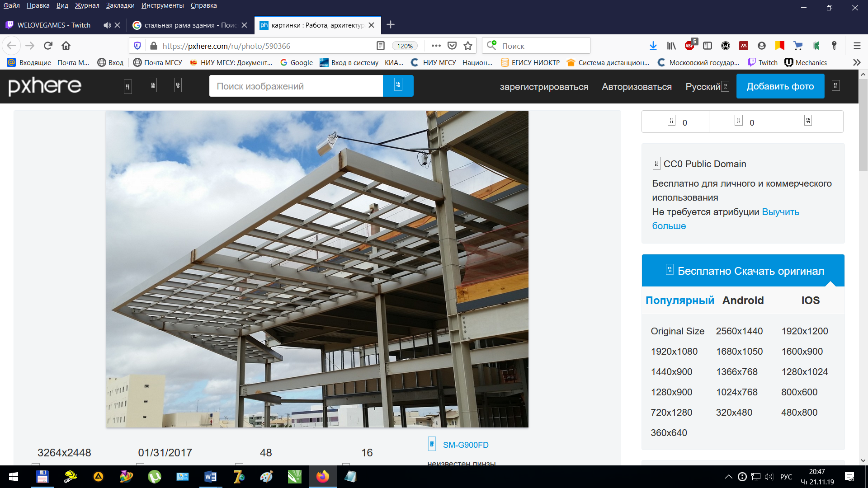Toggle reader view icon in address bar
The width and height of the screenshot is (868, 488).
pos(381,46)
